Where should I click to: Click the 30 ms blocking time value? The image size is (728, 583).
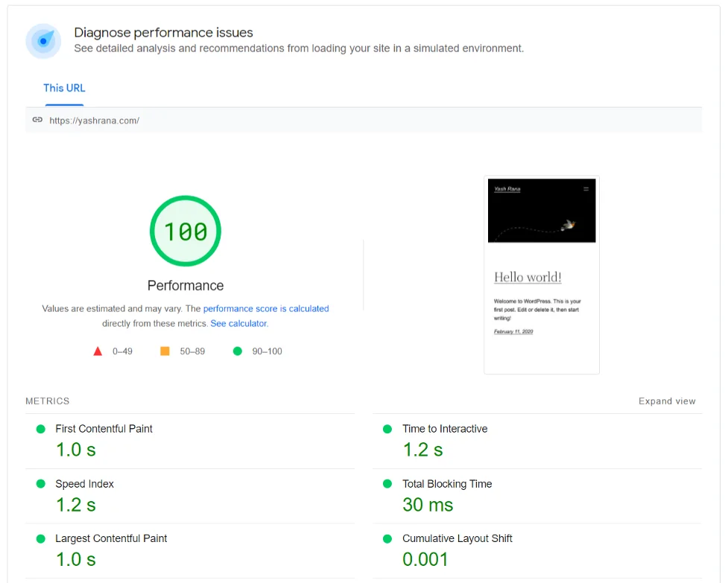point(428,505)
